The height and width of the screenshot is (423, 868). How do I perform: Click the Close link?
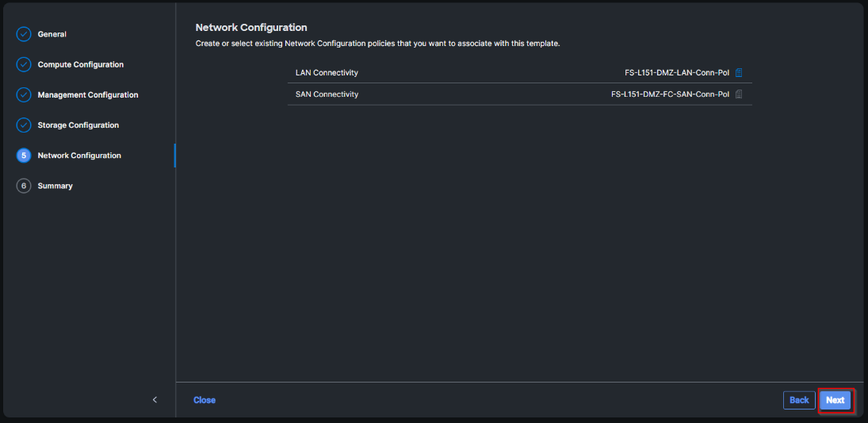tap(205, 400)
